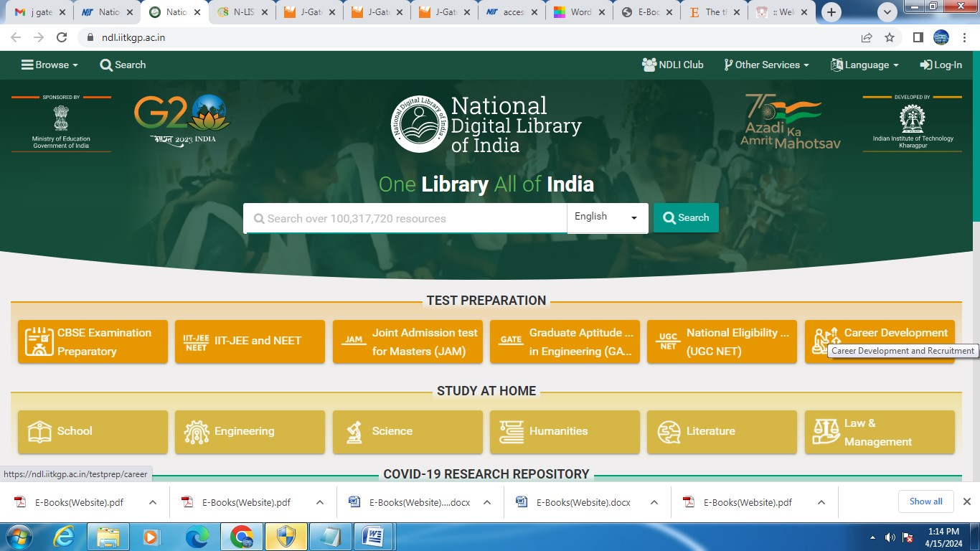
Task: Switch to the 'acces' tab
Action: coord(514,12)
